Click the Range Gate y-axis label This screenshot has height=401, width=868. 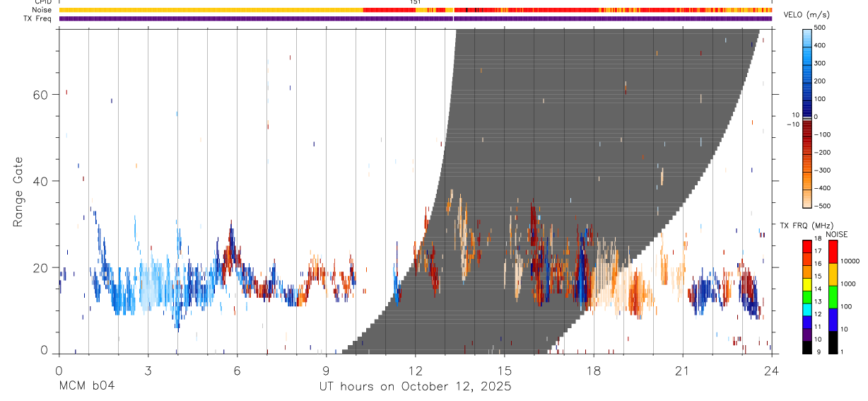click(x=17, y=192)
